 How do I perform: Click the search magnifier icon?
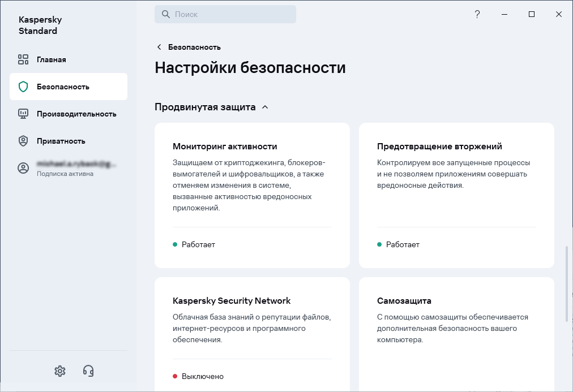[x=166, y=15]
